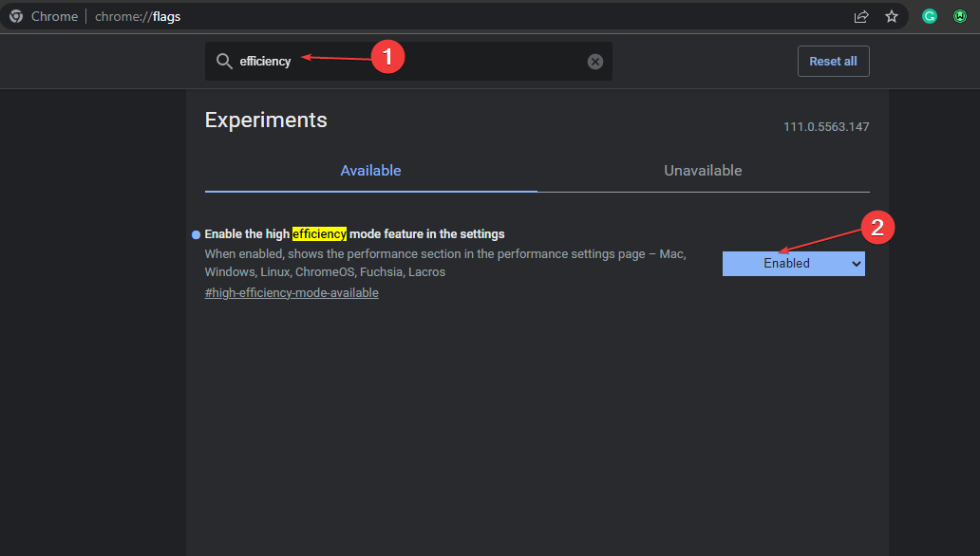Clear the search with the X icon

595,62
